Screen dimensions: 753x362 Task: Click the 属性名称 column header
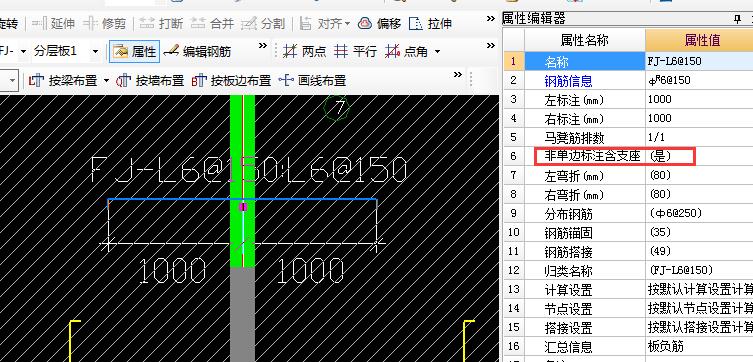coord(585,40)
